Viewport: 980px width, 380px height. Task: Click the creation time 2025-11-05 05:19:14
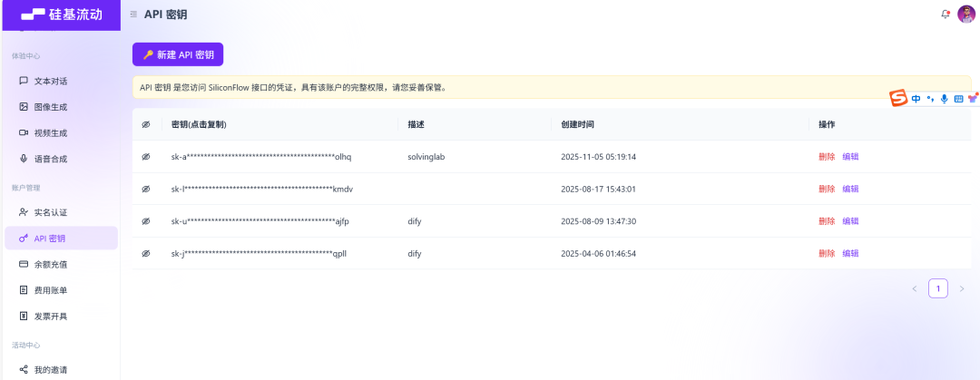click(x=598, y=157)
